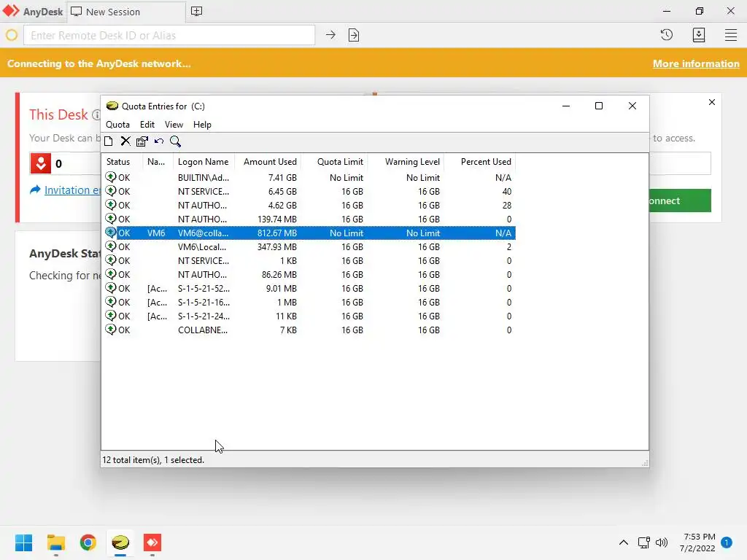747x560 pixels.
Task: Click the Invitation link in AnyDesk
Action: click(x=72, y=190)
